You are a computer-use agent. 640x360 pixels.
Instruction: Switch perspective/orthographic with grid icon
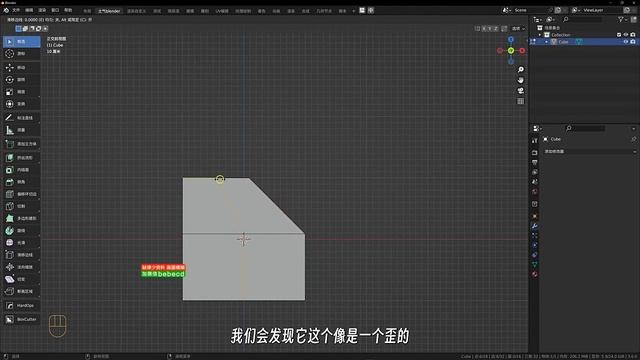point(521,101)
